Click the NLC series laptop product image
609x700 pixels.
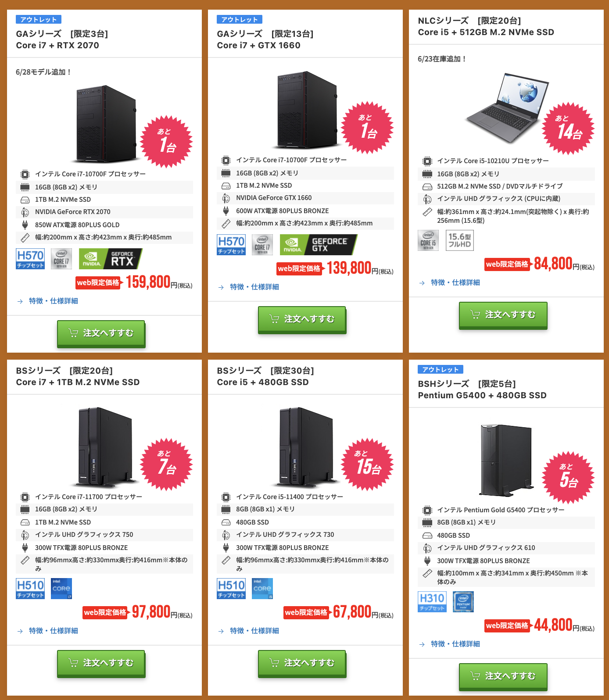tap(507, 108)
